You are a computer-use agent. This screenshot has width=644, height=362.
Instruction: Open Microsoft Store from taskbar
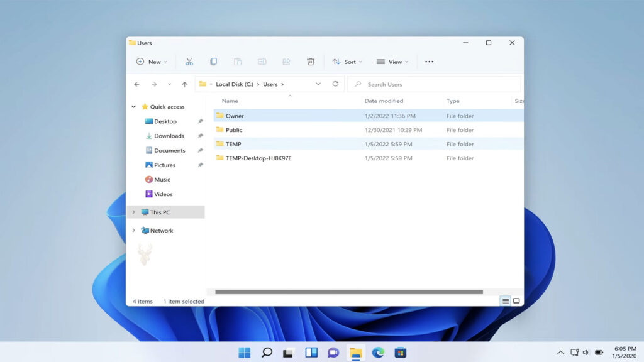tap(401, 353)
